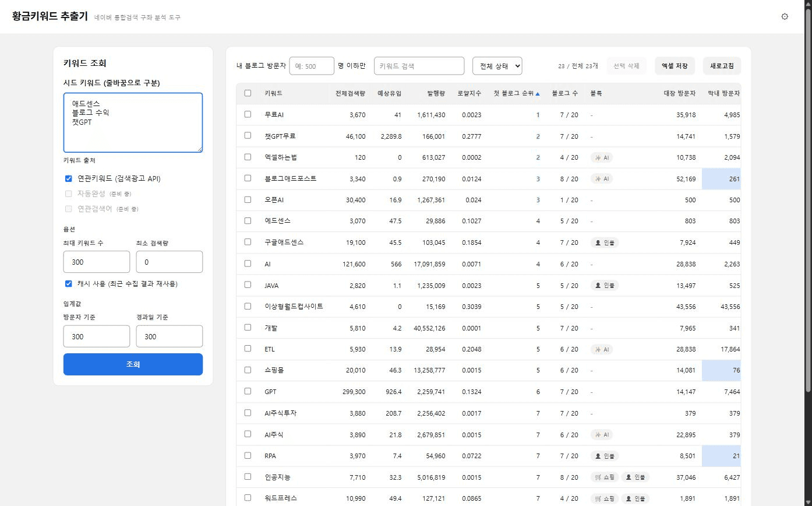Image resolution: width=812 pixels, height=506 pixels.
Task: Click 엑셀 저장 button
Action: click(x=675, y=66)
